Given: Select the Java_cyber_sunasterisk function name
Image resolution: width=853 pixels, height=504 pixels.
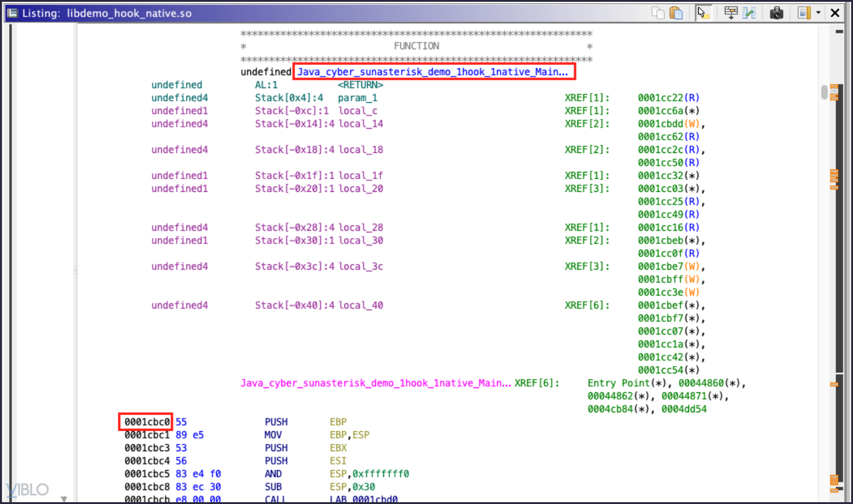Looking at the screenshot, I should point(433,72).
